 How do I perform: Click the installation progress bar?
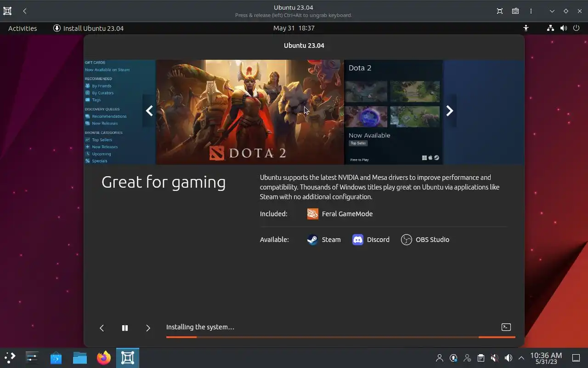(x=341, y=337)
